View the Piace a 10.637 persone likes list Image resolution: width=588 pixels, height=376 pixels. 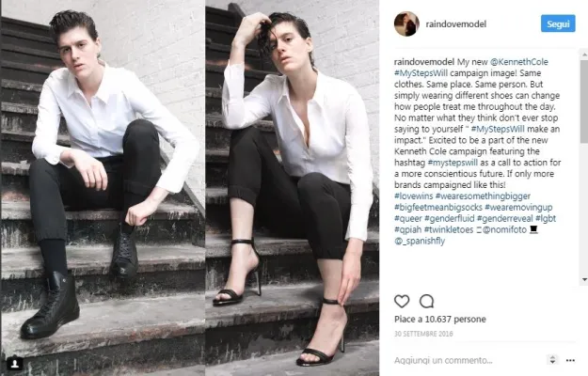pos(440,319)
